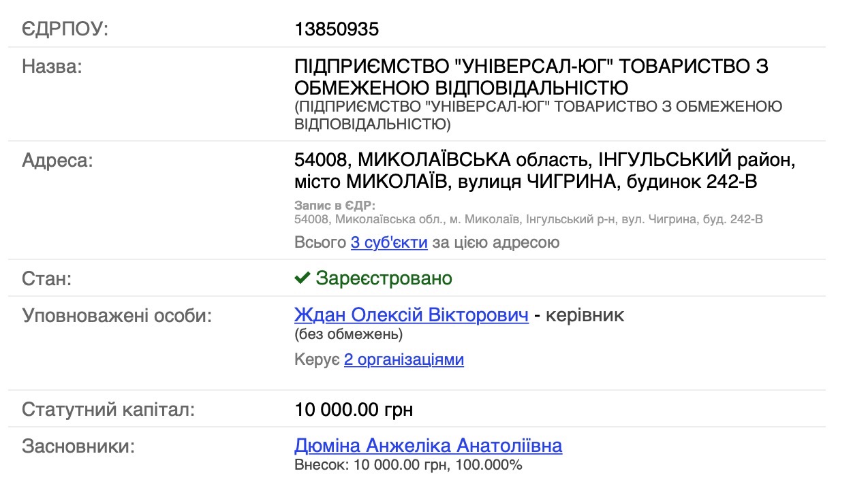The image size is (868, 486).
Task: Open founder Дюміна Анжеліка Анатоліївна link
Action: pyautogui.click(x=428, y=446)
